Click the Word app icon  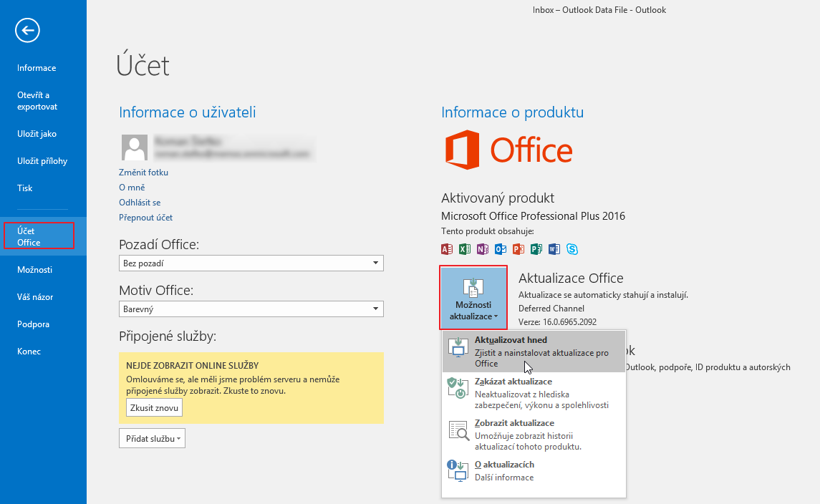(554, 249)
